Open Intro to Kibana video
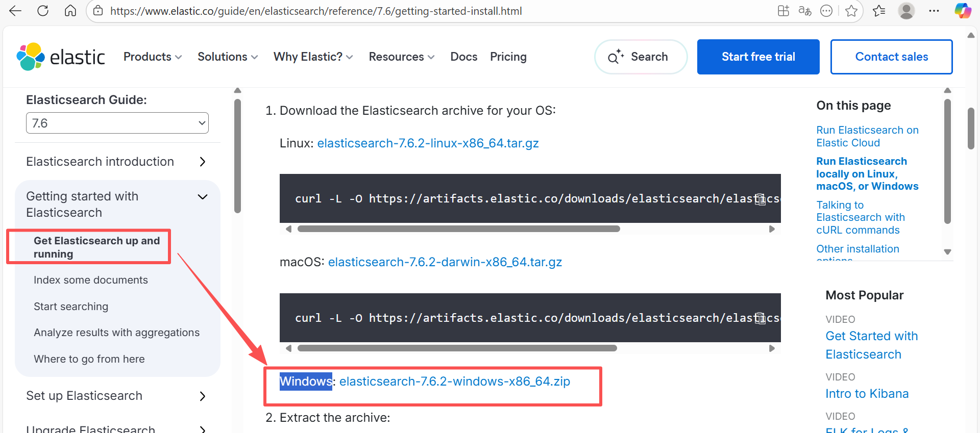This screenshot has height=433, width=980. click(867, 394)
